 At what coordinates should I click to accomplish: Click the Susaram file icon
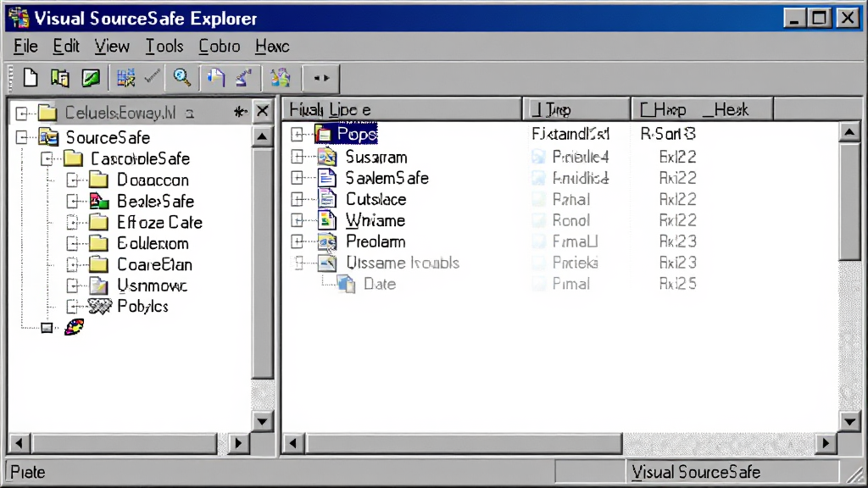tap(327, 157)
